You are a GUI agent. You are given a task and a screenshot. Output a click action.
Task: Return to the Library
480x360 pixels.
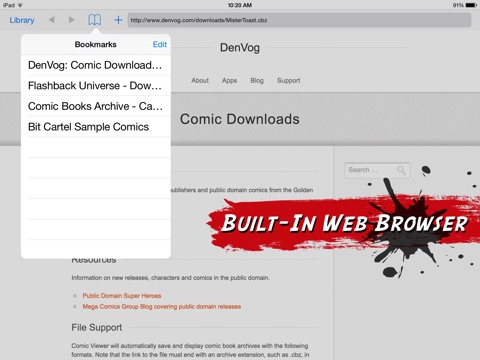22,20
